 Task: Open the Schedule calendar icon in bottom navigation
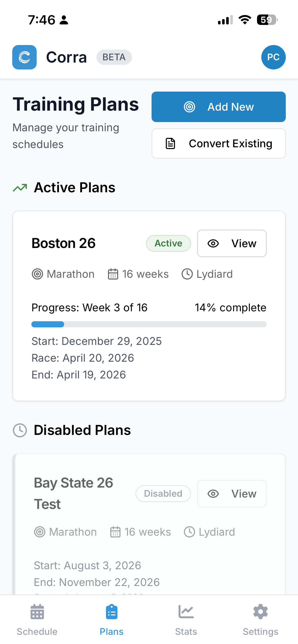[37, 612]
